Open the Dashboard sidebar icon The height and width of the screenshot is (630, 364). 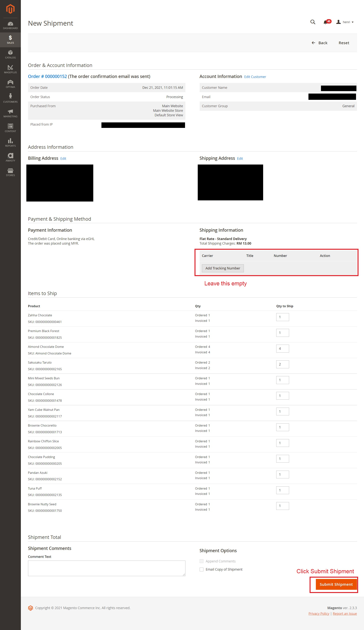point(10,25)
